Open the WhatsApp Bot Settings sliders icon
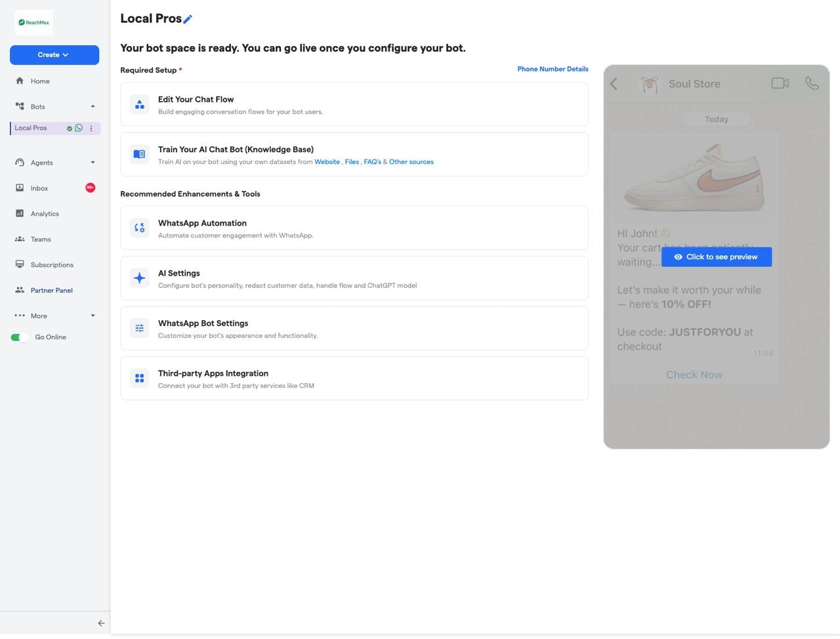 (x=139, y=327)
